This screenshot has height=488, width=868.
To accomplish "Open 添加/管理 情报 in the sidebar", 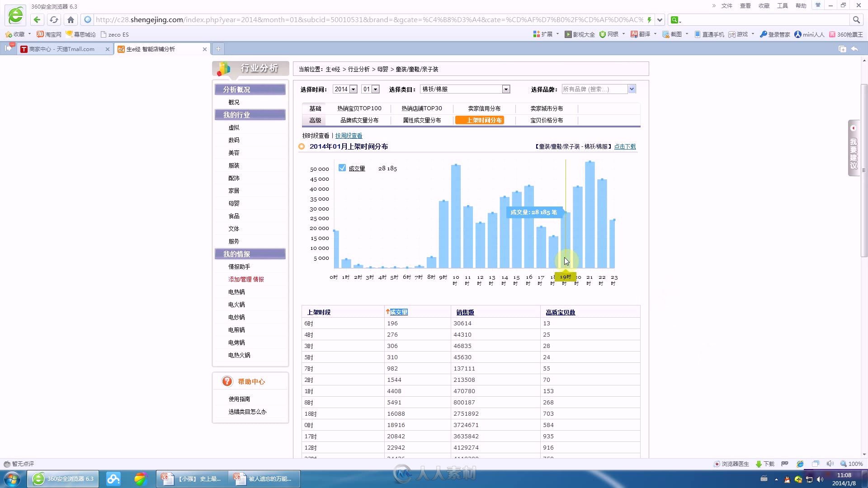I will tap(246, 279).
